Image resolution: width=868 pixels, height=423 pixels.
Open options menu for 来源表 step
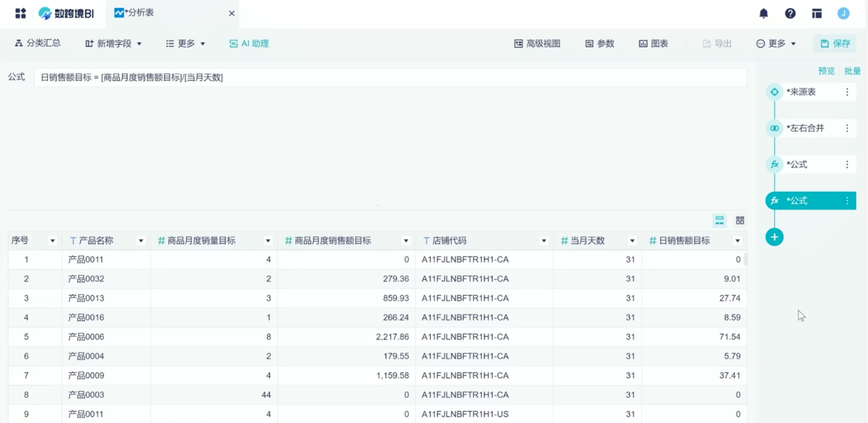click(x=847, y=92)
